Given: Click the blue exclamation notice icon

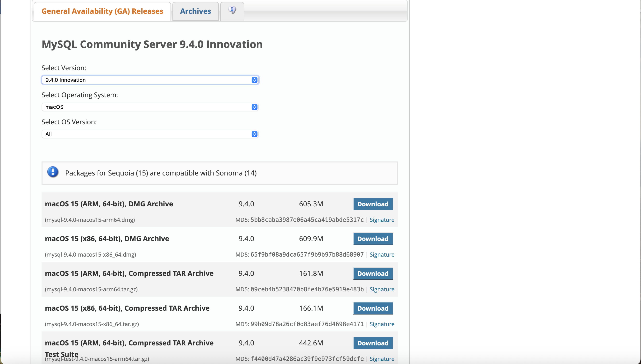Looking at the screenshot, I should (x=53, y=172).
